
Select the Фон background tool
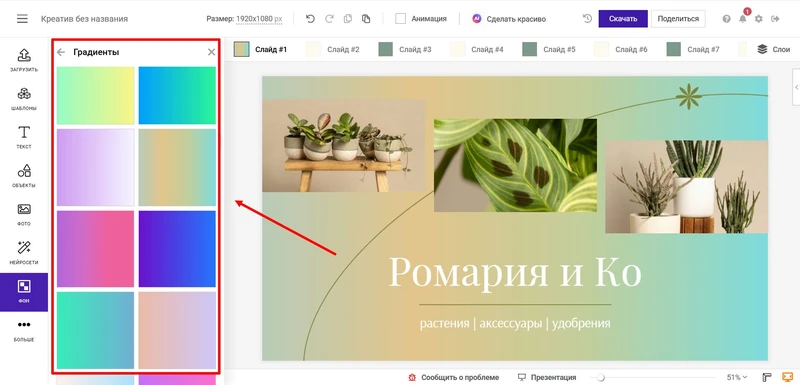point(24,292)
